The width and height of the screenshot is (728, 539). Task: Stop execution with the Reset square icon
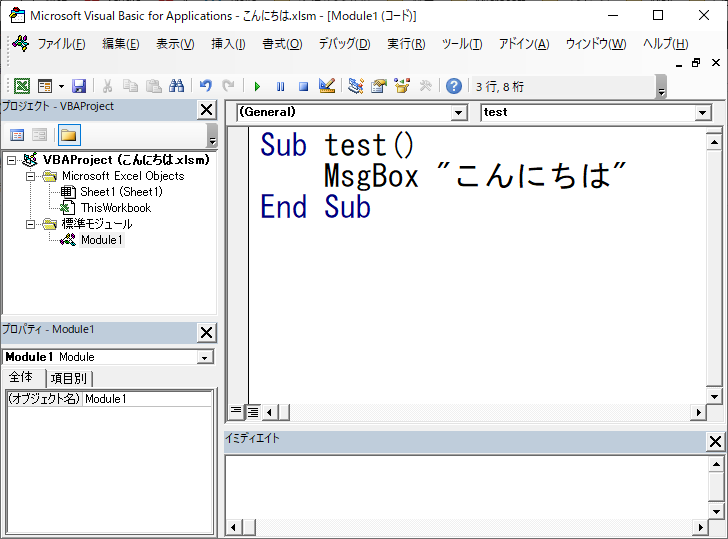[x=304, y=86]
